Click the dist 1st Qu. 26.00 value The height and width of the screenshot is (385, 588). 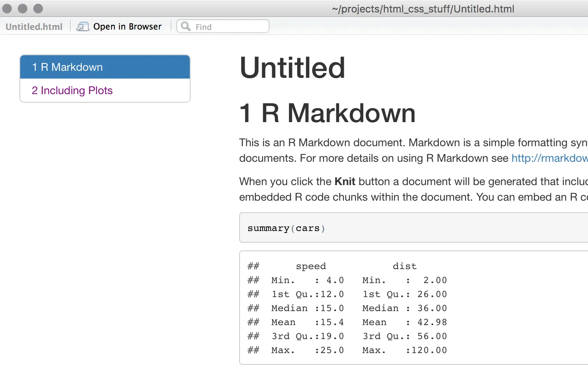(x=432, y=294)
